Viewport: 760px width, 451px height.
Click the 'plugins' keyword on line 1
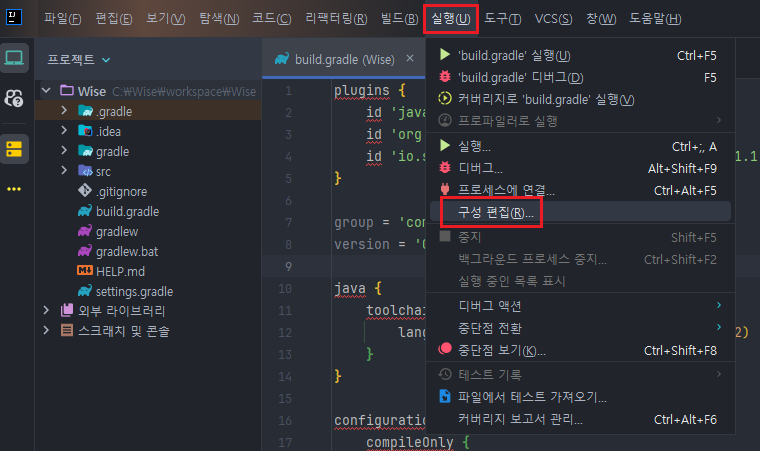(362, 90)
